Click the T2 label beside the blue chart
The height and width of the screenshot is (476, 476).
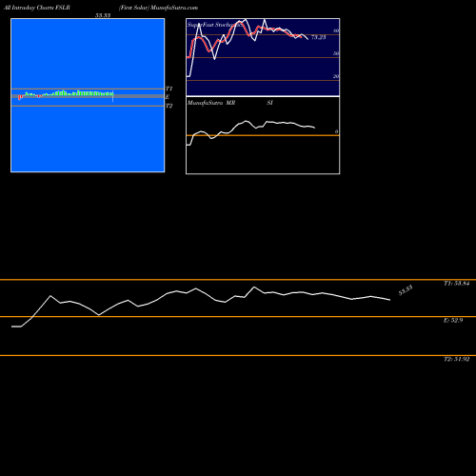pyautogui.click(x=169, y=106)
